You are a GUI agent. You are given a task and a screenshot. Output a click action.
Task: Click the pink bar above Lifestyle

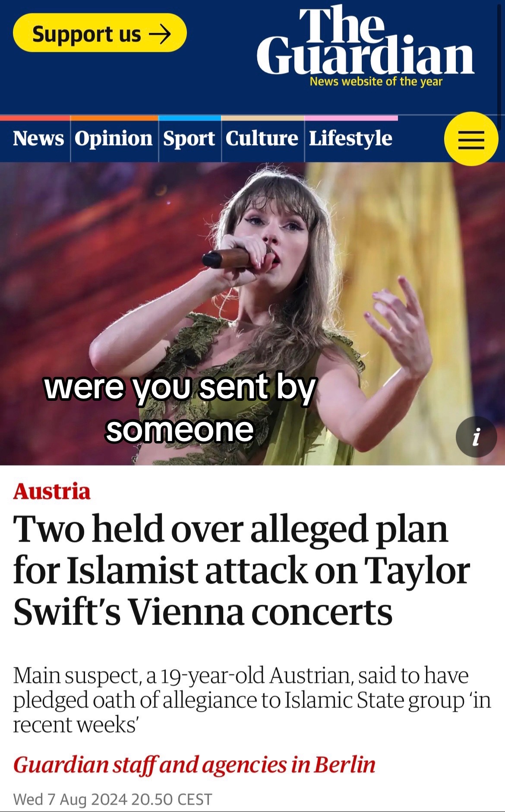coord(351,118)
